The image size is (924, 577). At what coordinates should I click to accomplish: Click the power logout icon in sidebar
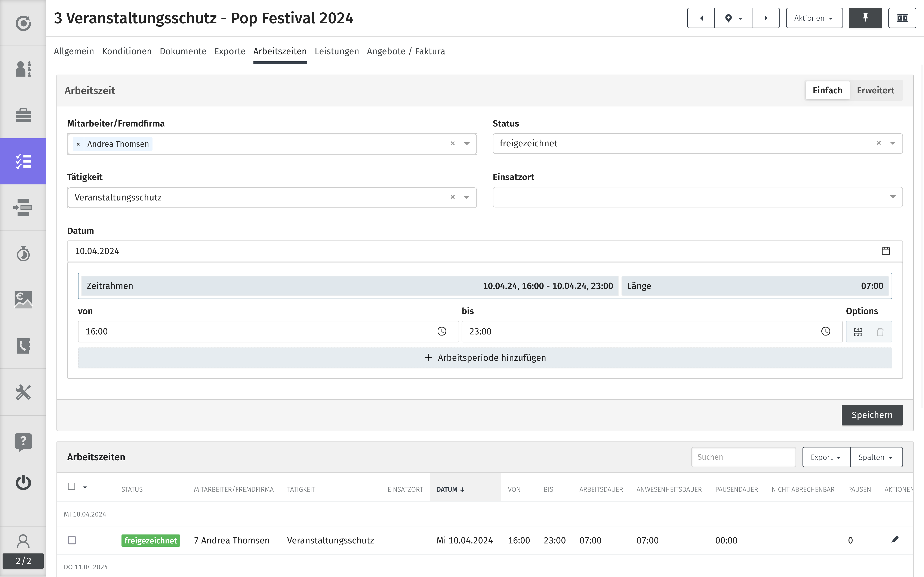23,482
